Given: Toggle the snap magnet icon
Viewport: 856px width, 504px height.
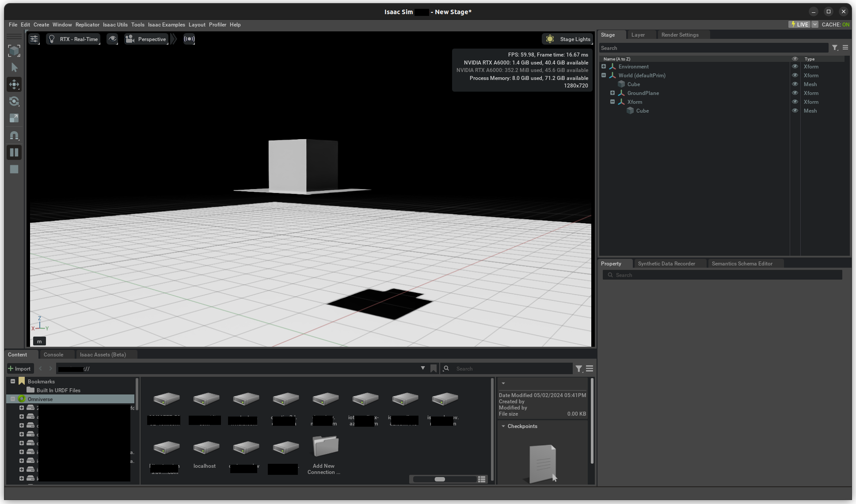Looking at the screenshot, I should 14,136.
